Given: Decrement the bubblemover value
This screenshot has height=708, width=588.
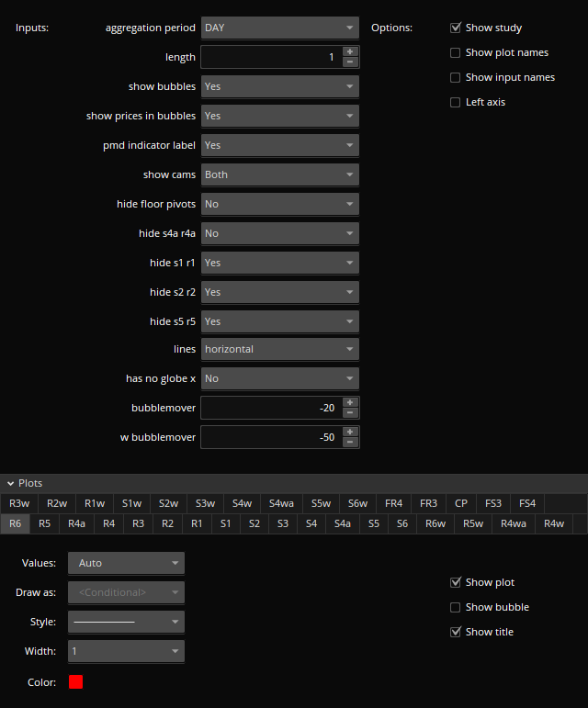Looking at the screenshot, I should (x=350, y=413).
